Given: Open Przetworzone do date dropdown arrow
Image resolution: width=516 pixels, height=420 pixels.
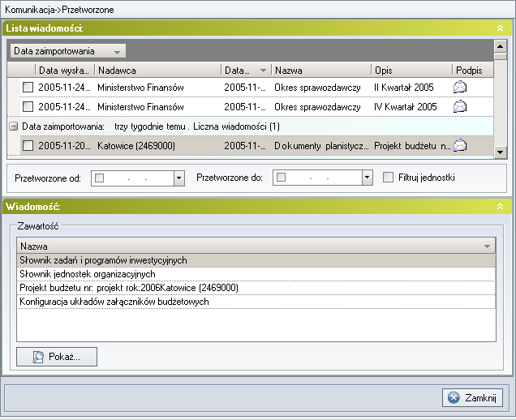Looking at the screenshot, I should click(367, 178).
